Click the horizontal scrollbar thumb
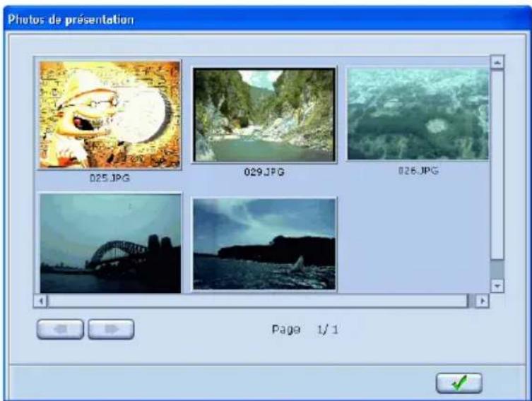Screen dimensions: 532x401 [x=257, y=301]
